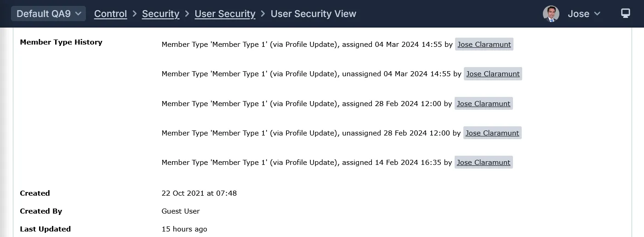644x237 pixels.
Task: Open the User Security breadcrumb link
Action: (225, 14)
